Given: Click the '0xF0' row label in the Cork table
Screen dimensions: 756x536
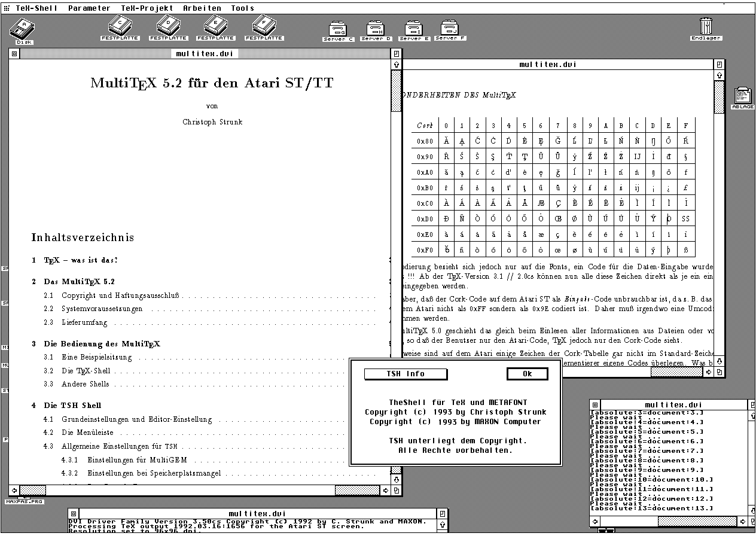Looking at the screenshot, I should tap(425, 250).
